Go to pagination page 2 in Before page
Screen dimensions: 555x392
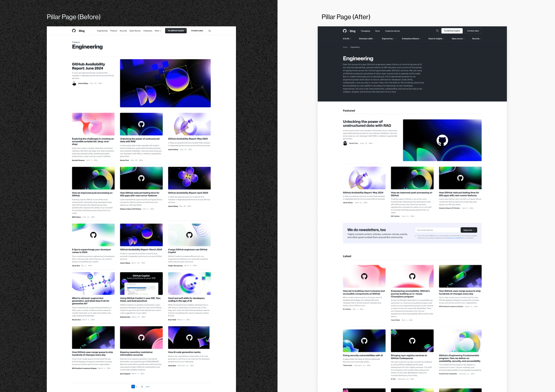coord(137,386)
